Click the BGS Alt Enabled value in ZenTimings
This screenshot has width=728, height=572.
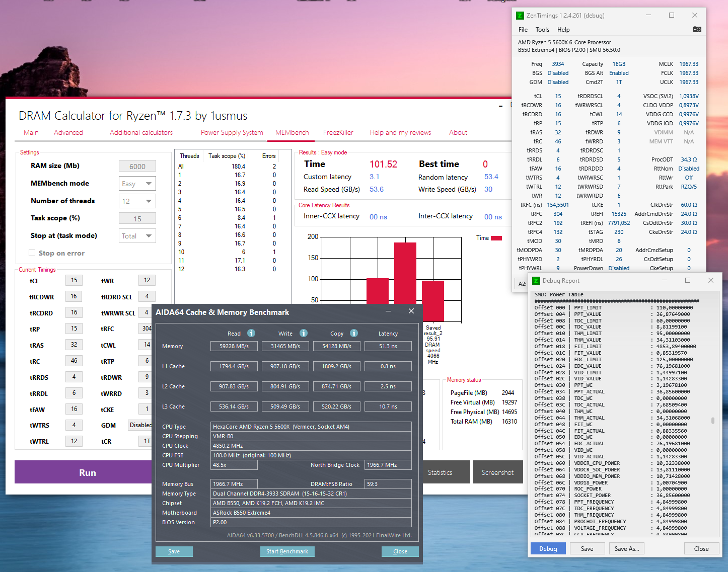[619, 73]
